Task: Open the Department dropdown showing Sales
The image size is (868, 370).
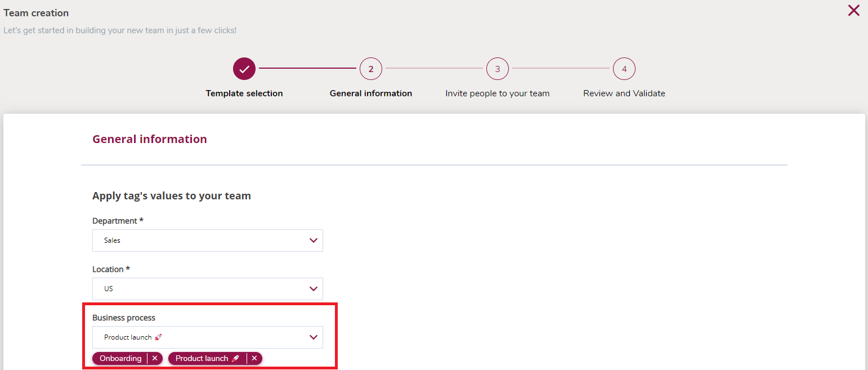Action: tap(208, 240)
